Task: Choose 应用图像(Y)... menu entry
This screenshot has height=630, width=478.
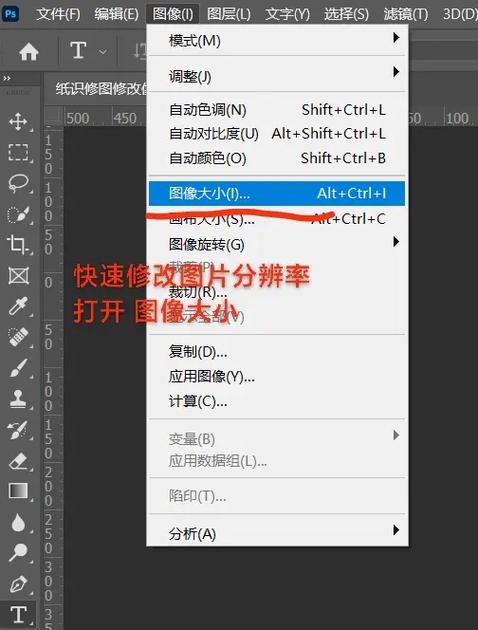Action: (277, 376)
